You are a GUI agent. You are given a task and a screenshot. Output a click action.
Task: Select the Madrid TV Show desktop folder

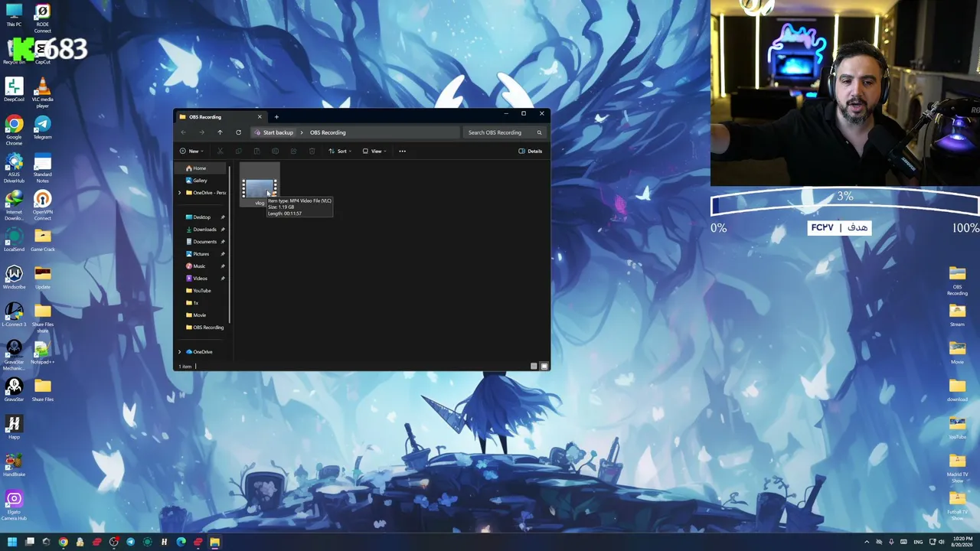coord(957,468)
